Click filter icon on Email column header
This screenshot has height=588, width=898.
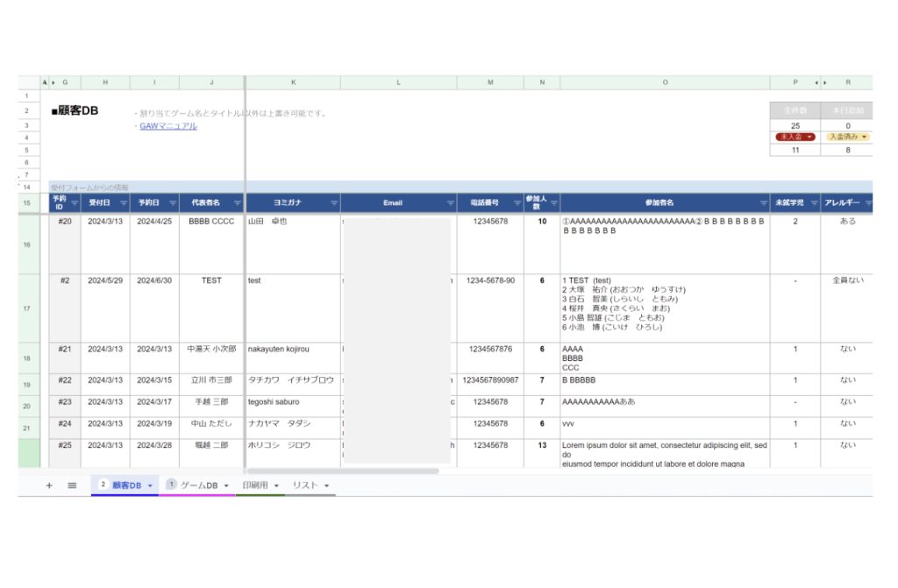(x=451, y=203)
